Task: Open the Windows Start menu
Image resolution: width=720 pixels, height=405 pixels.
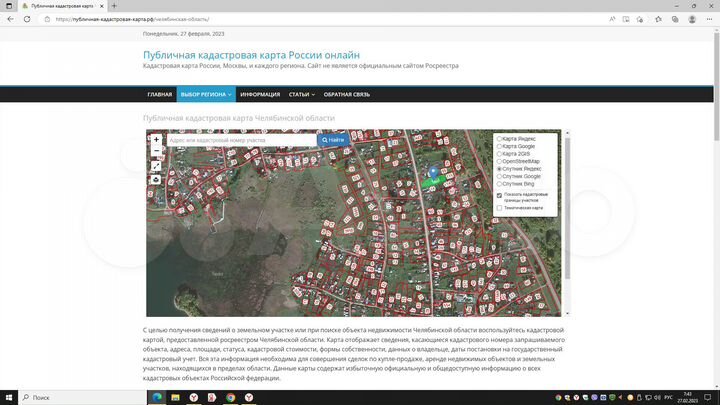Action: [9, 397]
